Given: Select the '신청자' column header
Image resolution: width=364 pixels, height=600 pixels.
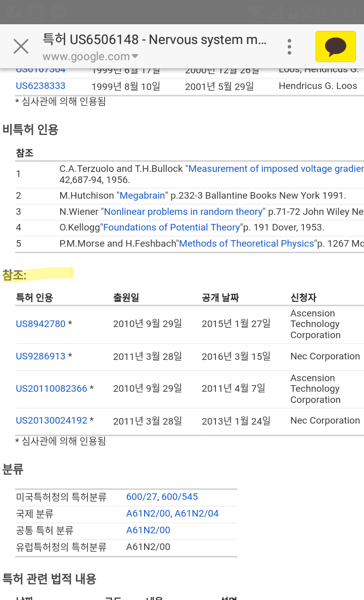Looking at the screenshot, I should [303, 298].
